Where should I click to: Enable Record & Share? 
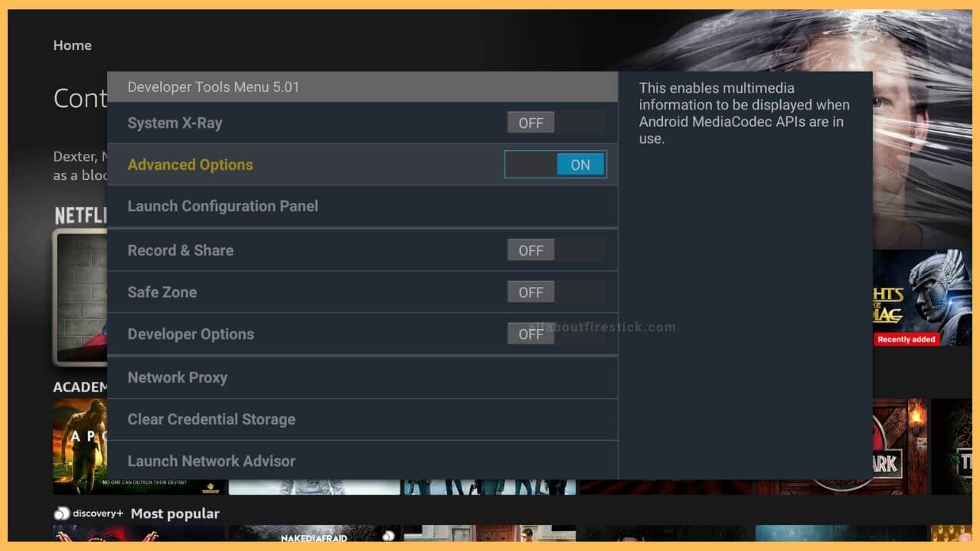point(531,249)
